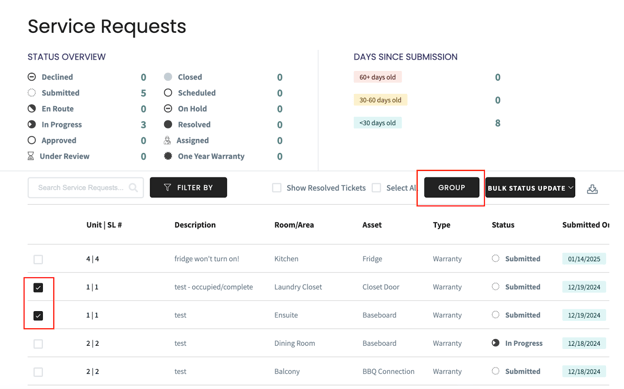Click the count 8 for <30 days old
Screen dimensions: 624x389
tap(497, 123)
